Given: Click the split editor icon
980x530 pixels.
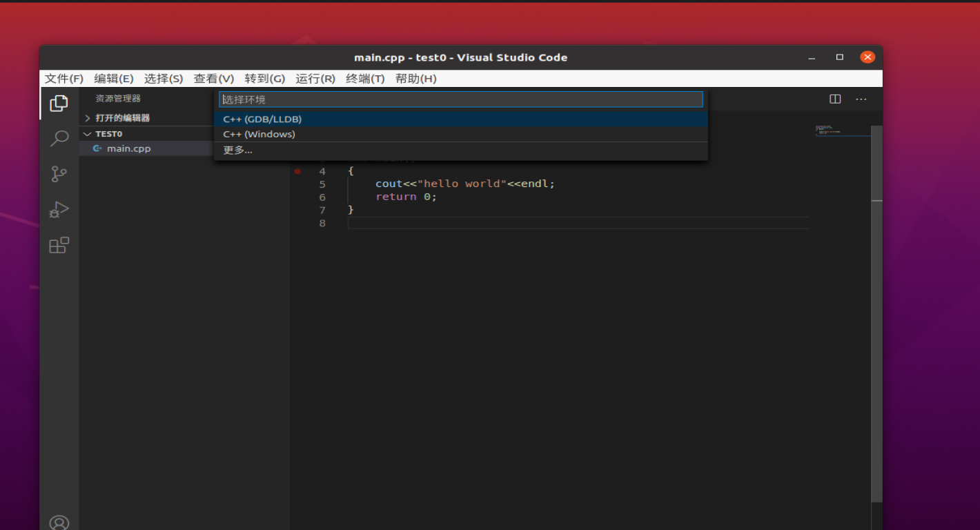Looking at the screenshot, I should 835,99.
